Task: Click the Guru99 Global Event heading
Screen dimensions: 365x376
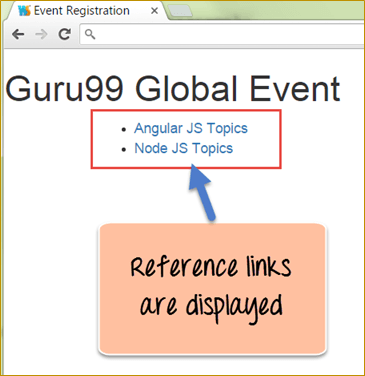Action: [173, 89]
